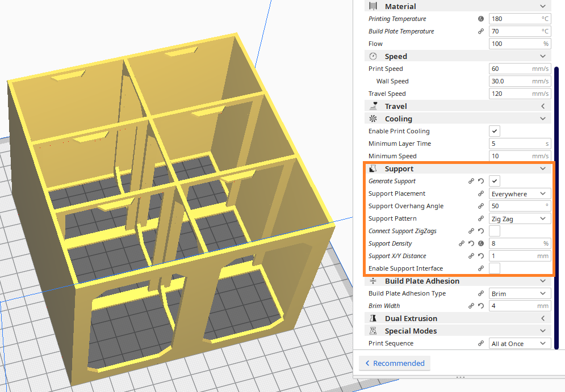The image size is (565, 392).
Task: Click the link icon for Build Plate Temperature
Action: pyautogui.click(x=481, y=31)
